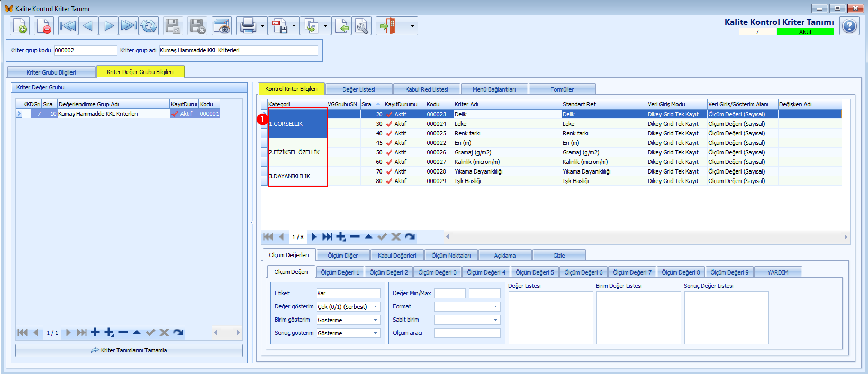
Task: Switch to the Kabul Değerleri tab
Action: pyautogui.click(x=397, y=256)
